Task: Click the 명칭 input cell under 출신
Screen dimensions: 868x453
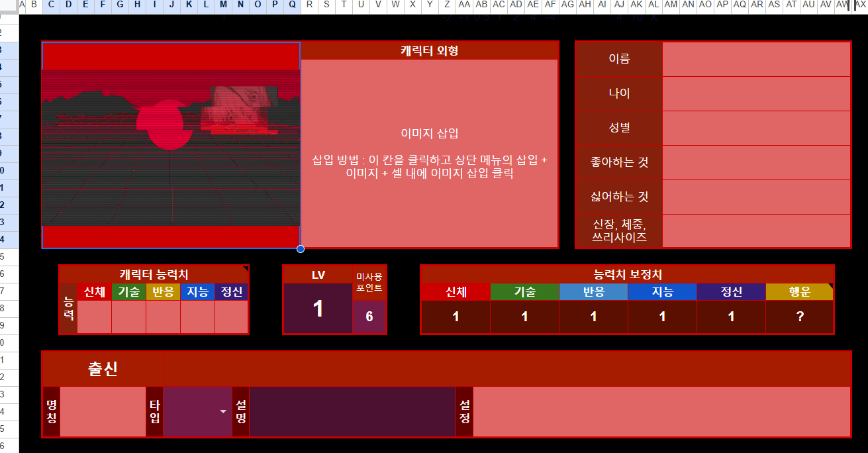Action: click(103, 412)
